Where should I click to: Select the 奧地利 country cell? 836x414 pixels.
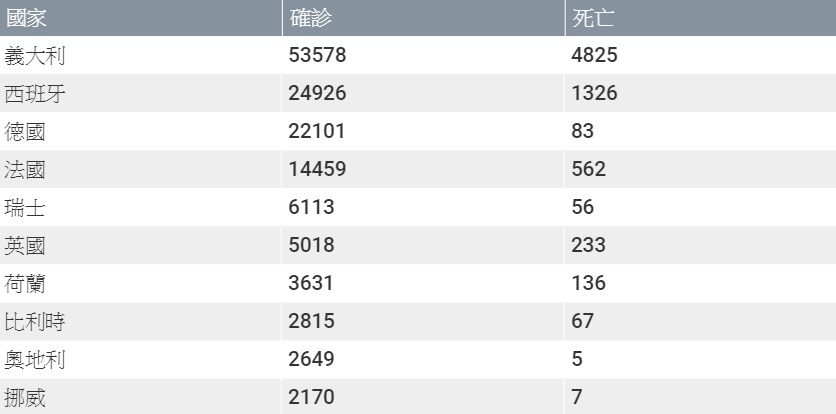point(141,360)
